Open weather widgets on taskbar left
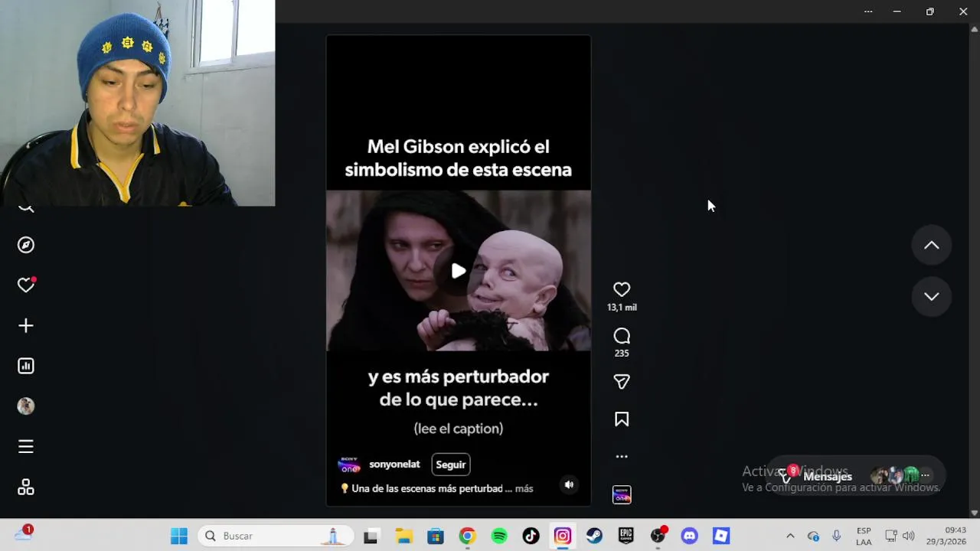 coord(23,535)
